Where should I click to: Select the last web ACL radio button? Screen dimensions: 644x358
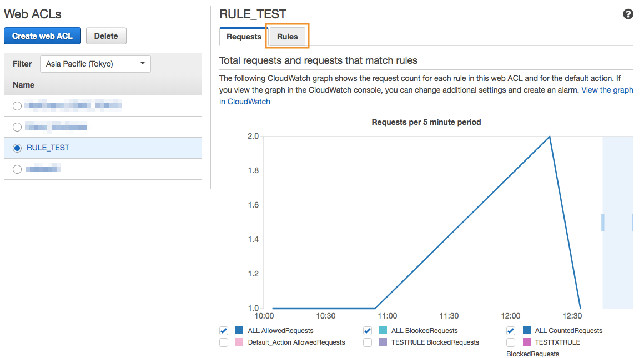tap(17, 169)
